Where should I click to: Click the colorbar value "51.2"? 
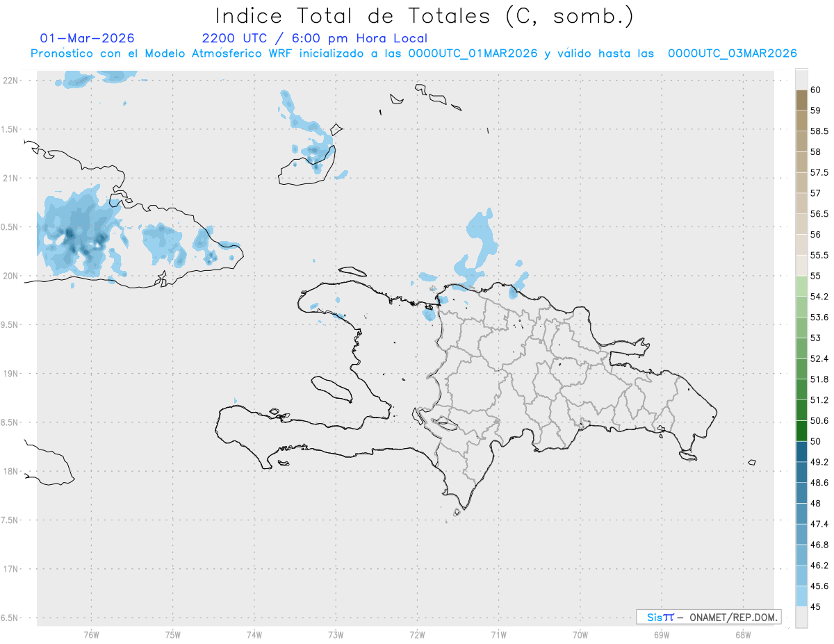(x=819, y=400)
